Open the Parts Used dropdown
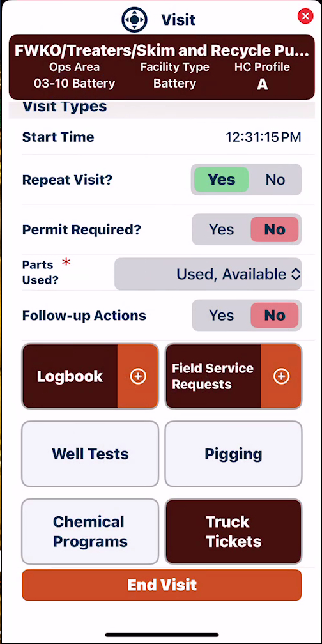The height and width of the screenshot is (644, 322). point(208,274)
